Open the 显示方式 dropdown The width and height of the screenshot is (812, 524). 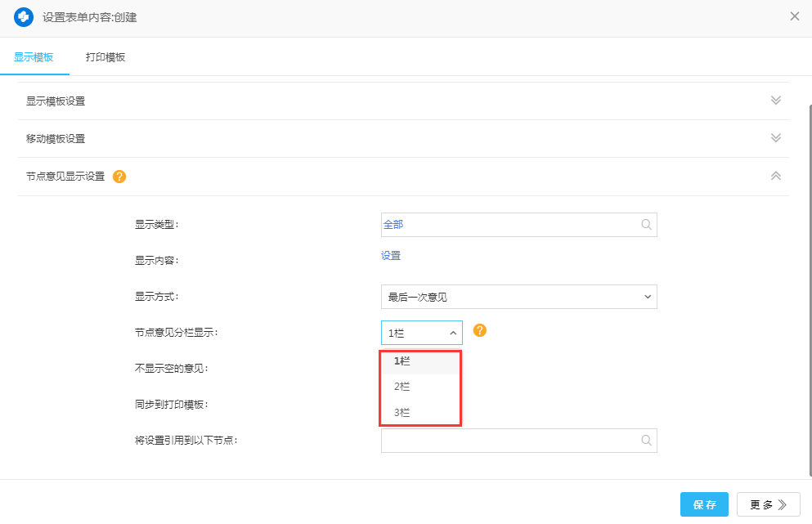click(518, 297)
